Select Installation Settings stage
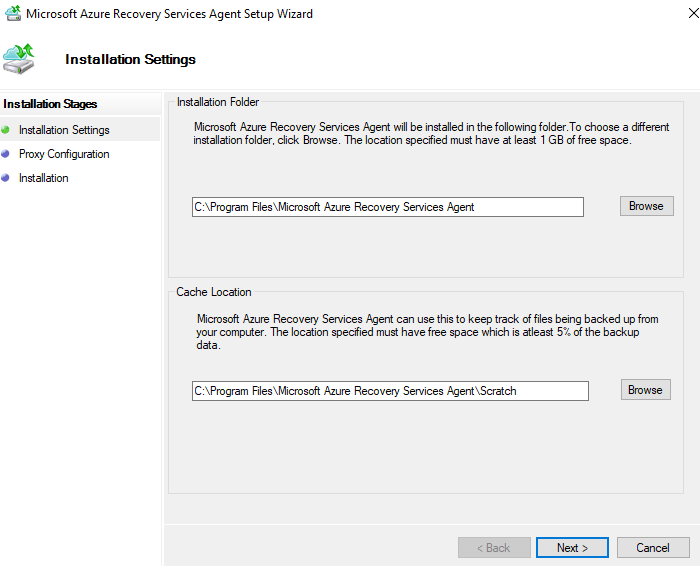 [64, 130]
